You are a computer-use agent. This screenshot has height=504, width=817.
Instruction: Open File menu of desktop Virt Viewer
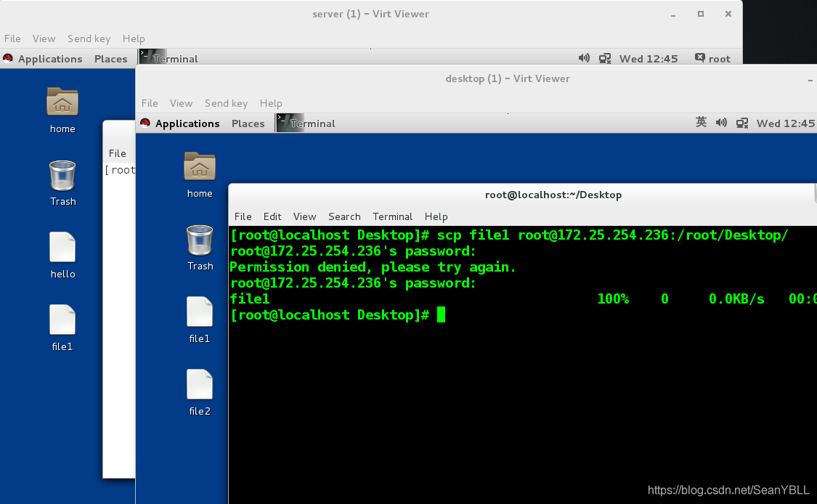coord(150,103)
